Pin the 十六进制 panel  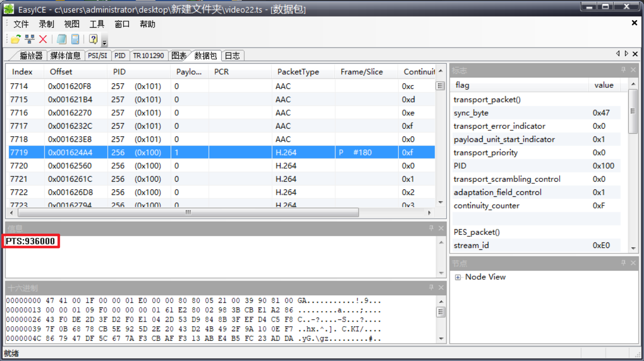(431, 287)
